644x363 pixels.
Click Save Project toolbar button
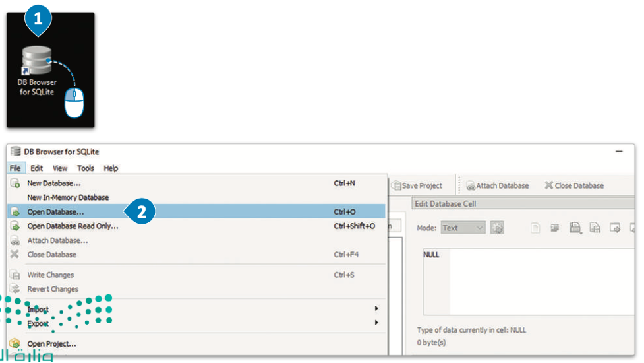point(417,186)
